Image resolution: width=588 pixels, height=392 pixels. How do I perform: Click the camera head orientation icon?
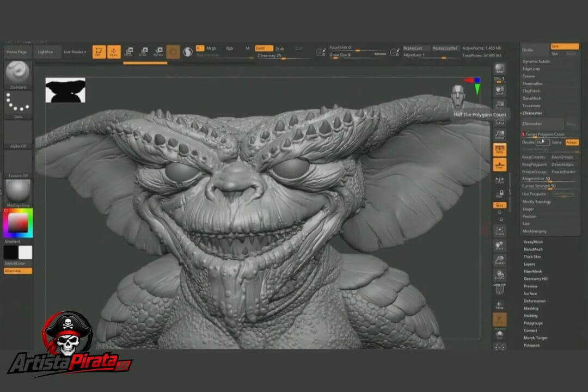click(458, 96)
